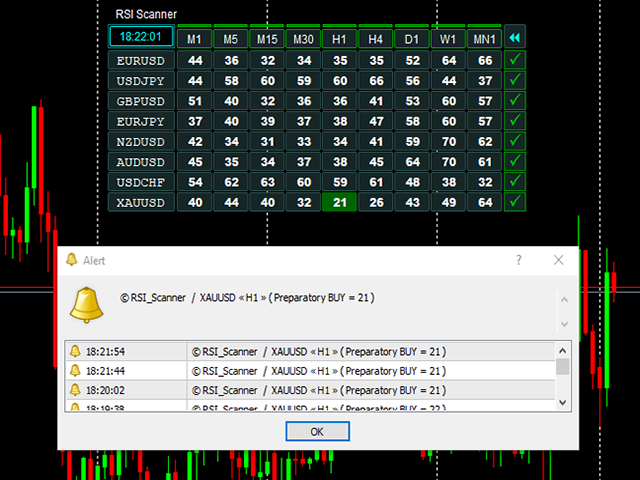Viewport: 640px width, 480px height.
Task: Select the H1 timeframe column header
Action: pyautogui.click(x=339, y=38)
